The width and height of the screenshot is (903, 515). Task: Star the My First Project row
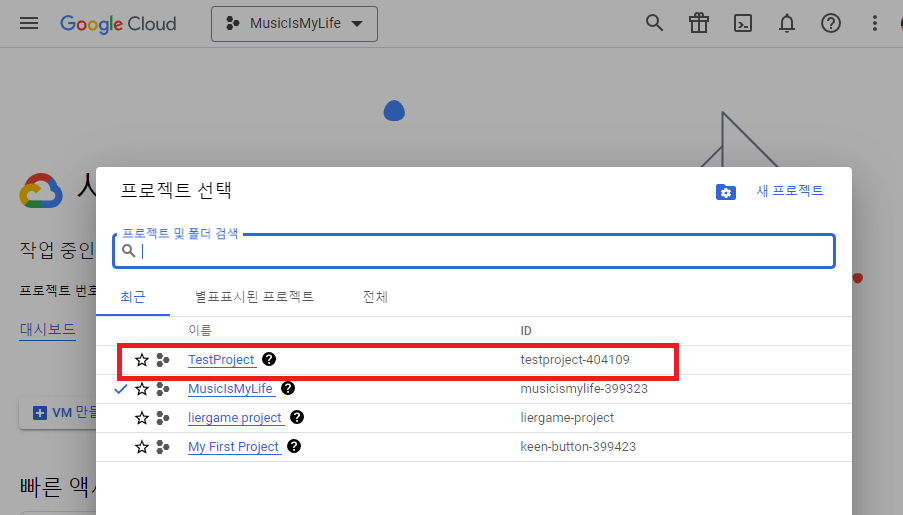(142, 446)
